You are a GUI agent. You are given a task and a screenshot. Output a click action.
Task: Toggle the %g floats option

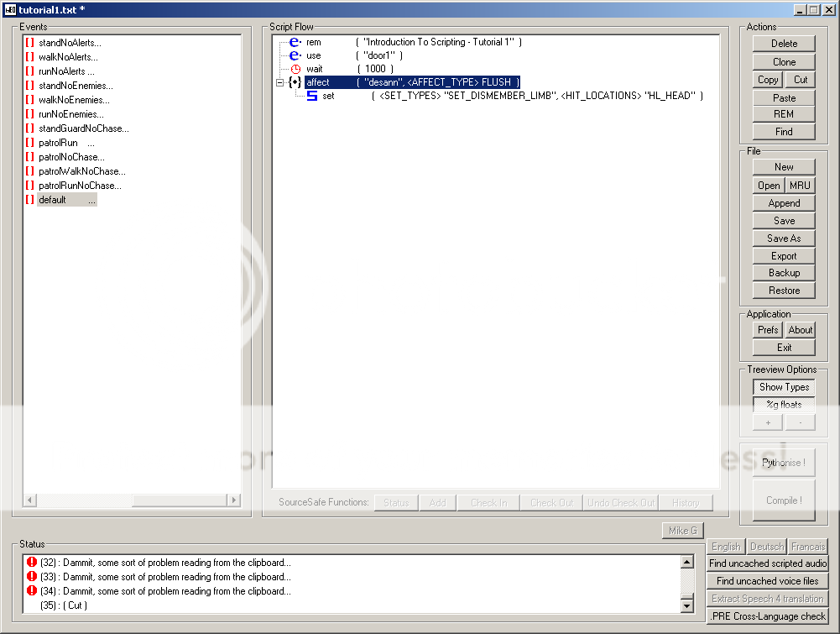tap(784, 405)
